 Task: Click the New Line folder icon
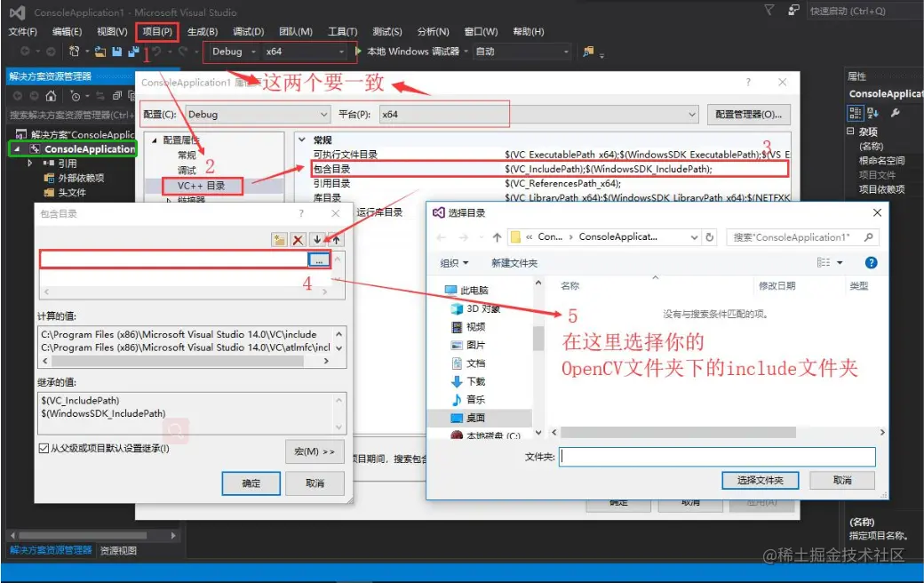tap(279, 239)
